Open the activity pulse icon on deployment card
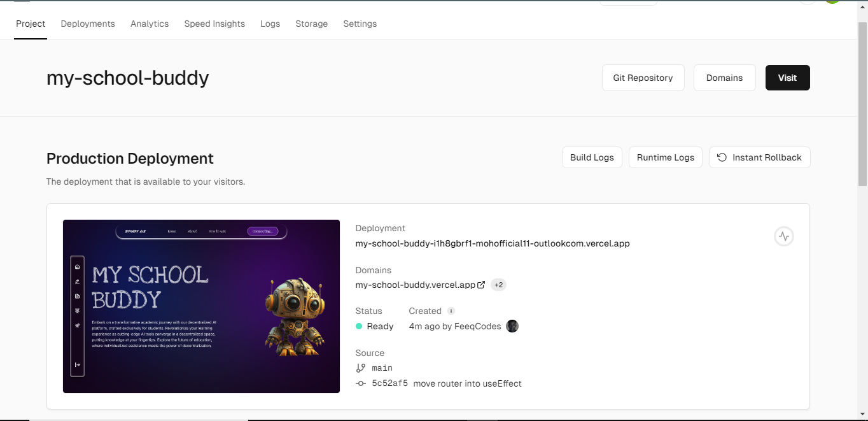Screen dimensions: 868x421 pos(784,236)
